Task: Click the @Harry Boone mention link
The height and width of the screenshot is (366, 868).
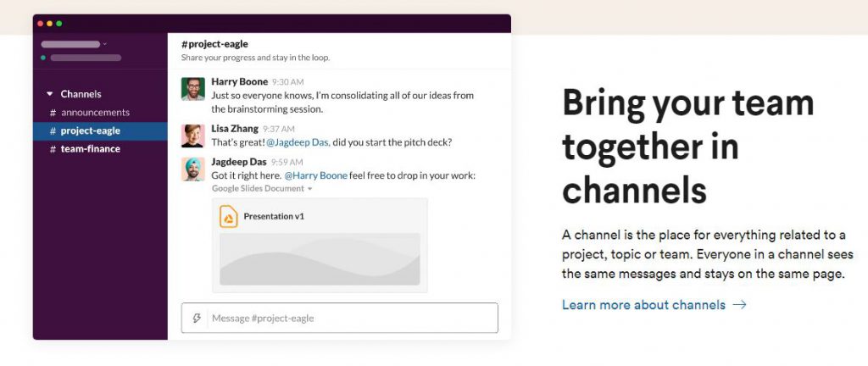Action: 315,175
